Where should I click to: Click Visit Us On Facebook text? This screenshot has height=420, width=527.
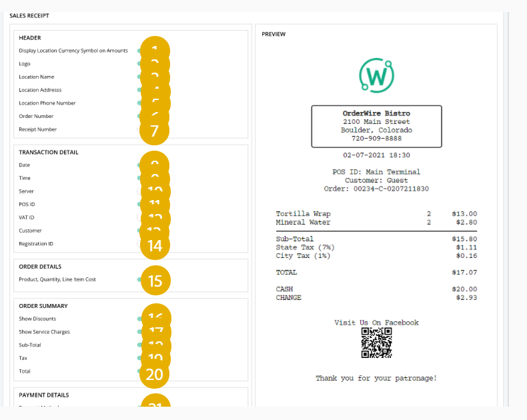376,323
